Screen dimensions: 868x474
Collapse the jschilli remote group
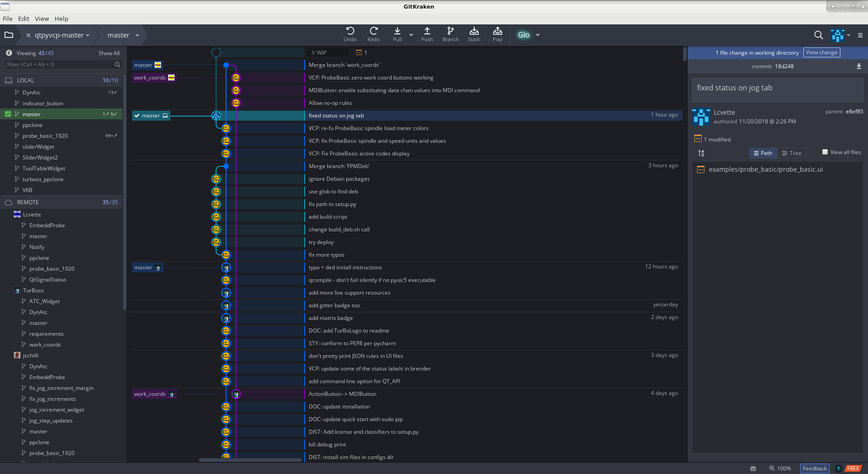[30, 356]
